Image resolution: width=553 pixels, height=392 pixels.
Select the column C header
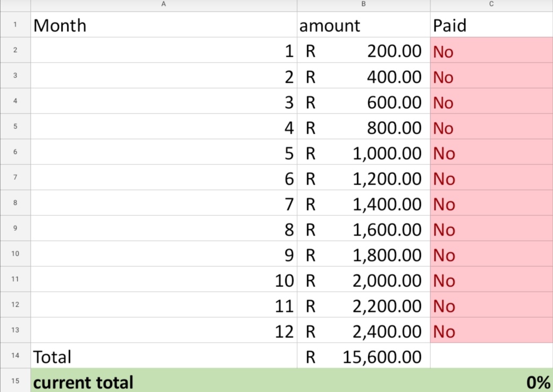point(491,5)
